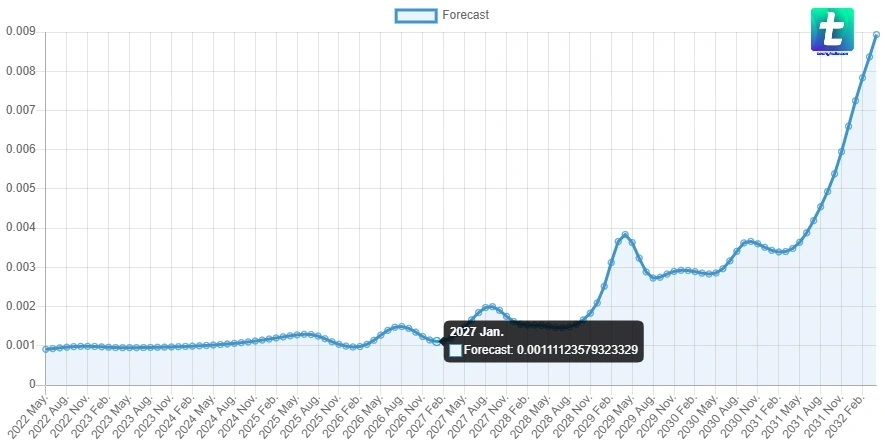The height and width of the screenshot is (442, 885).
Task: Click the 0.003 y-axis label
Action: tap(20, 267)
